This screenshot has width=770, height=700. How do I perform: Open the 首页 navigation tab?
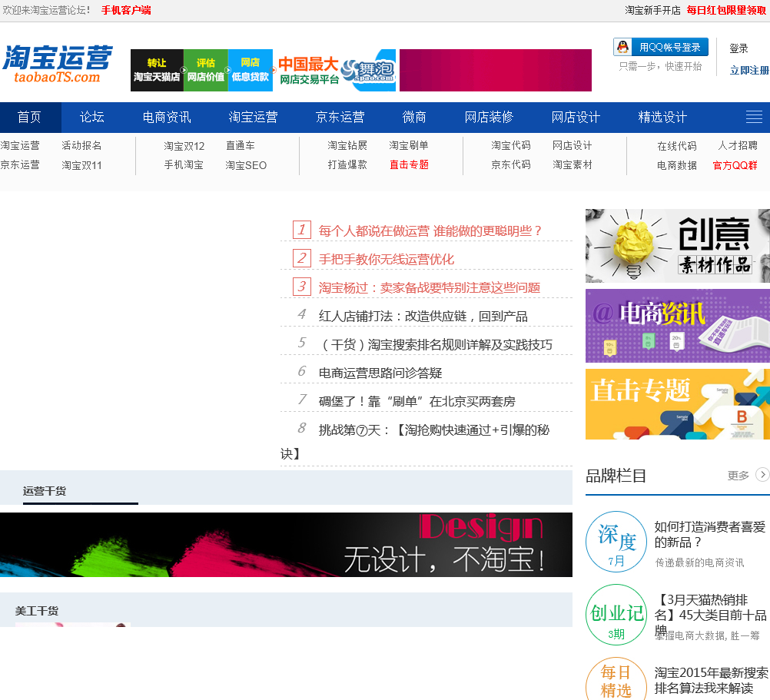29,118
